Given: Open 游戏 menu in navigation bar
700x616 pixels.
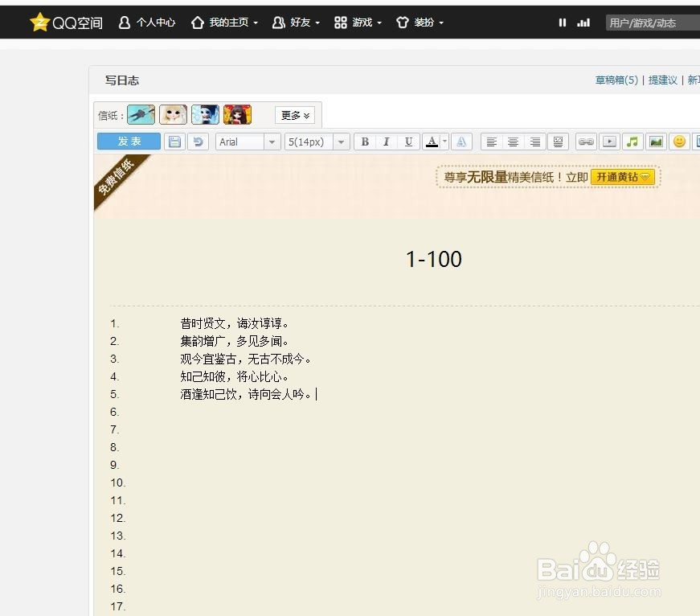Looking at the screenshot, I should pos(358,23).
